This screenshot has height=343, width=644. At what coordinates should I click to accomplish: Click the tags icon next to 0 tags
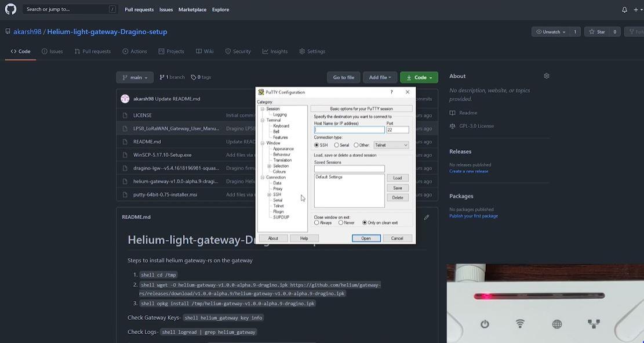194,77
